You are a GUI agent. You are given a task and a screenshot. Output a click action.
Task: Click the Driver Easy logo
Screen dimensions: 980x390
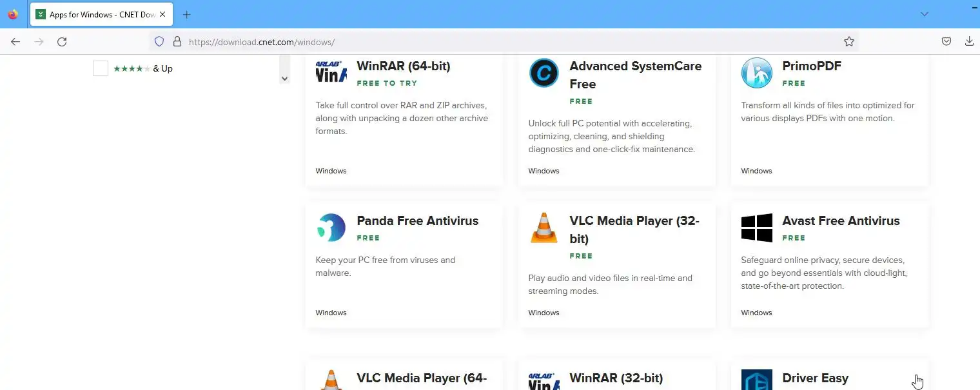[x=757, y=380]
